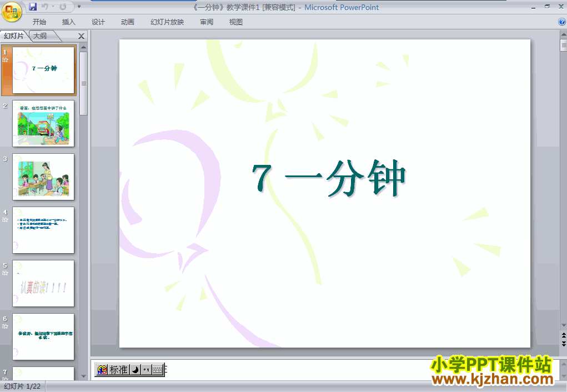Select slide 1 thumbnail titled 7 一分钟
The width and height of the screenshot is (567, 392).
click(43, 70)
